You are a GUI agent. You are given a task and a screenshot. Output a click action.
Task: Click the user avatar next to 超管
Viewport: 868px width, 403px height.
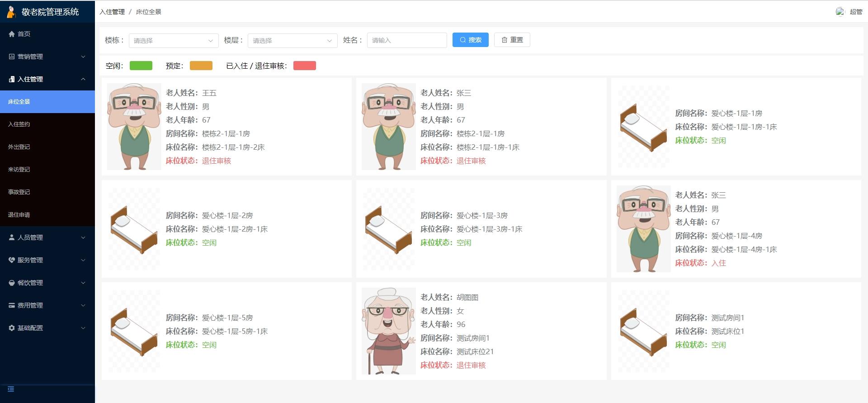[x=840, y=12]
